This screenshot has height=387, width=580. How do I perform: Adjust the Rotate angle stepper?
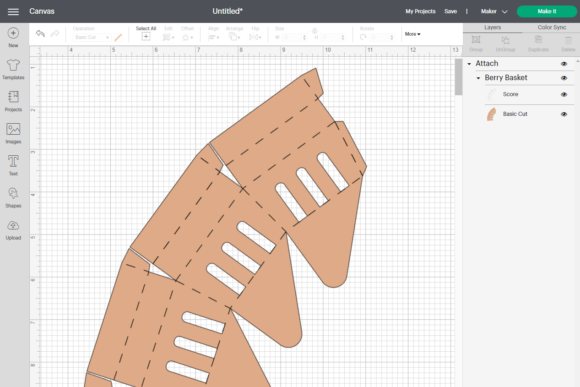pyautogui.click(x=391, y=37)
